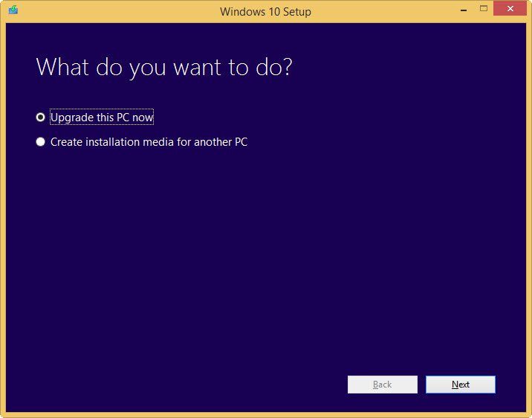Screen dimensions: 532x418
Task: Select the "Upgrade this PC now" radio button
Action: point(41,118)
